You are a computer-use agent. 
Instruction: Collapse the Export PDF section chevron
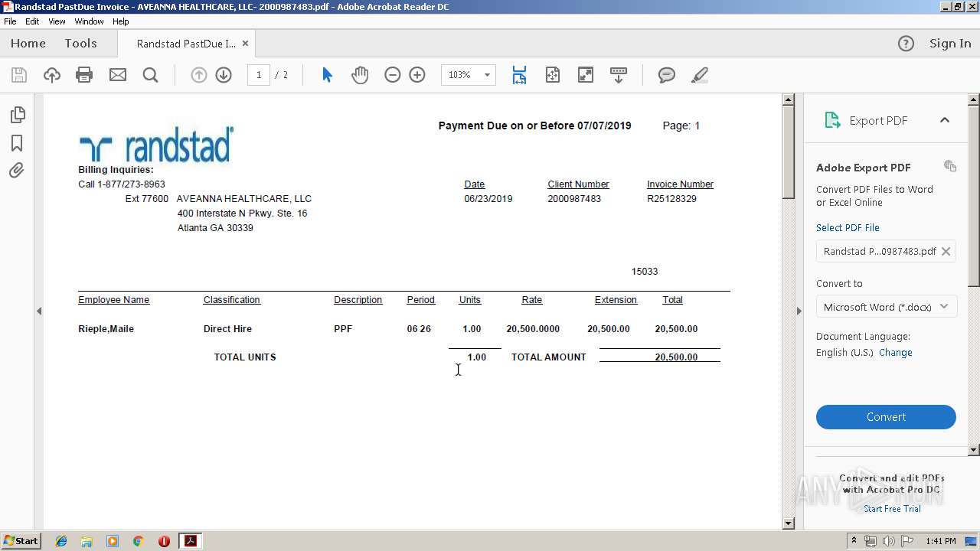(x=945, y=120)
